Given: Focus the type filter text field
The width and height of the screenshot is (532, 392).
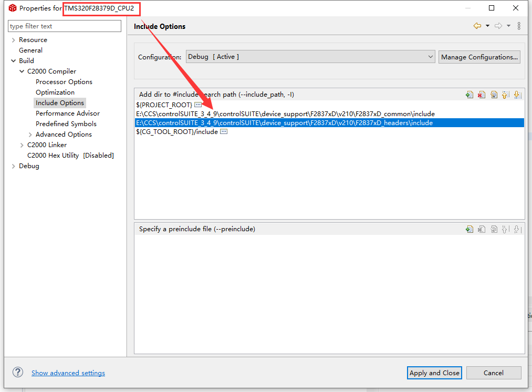Looking at the screenshot, I should click(65, 26).
